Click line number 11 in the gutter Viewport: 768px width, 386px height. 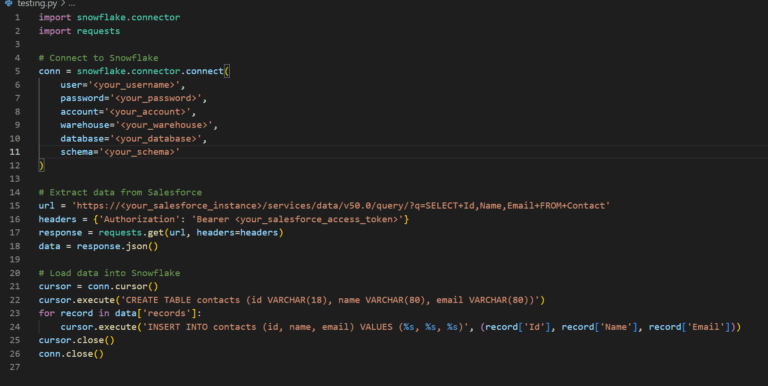pos(15,152)
